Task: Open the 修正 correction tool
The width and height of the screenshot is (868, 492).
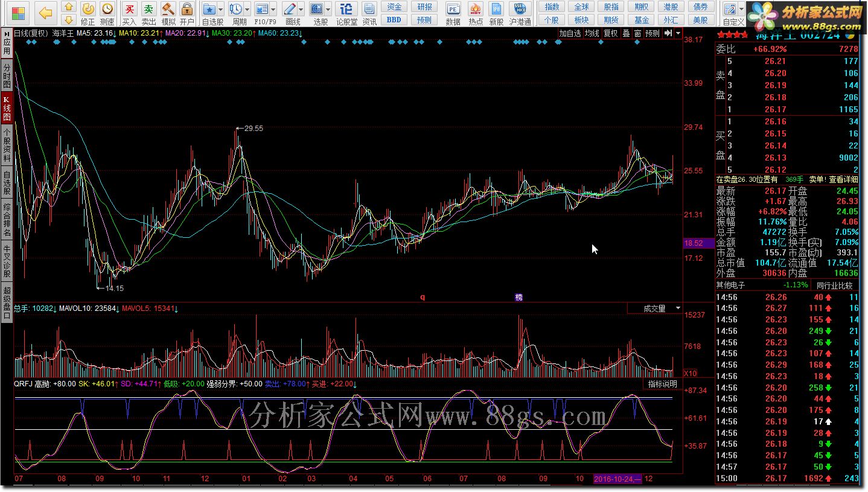Action: (x=88, y=13)
